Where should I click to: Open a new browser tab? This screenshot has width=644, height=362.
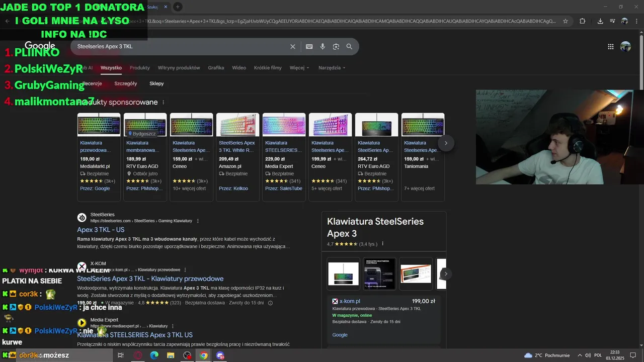178,7
